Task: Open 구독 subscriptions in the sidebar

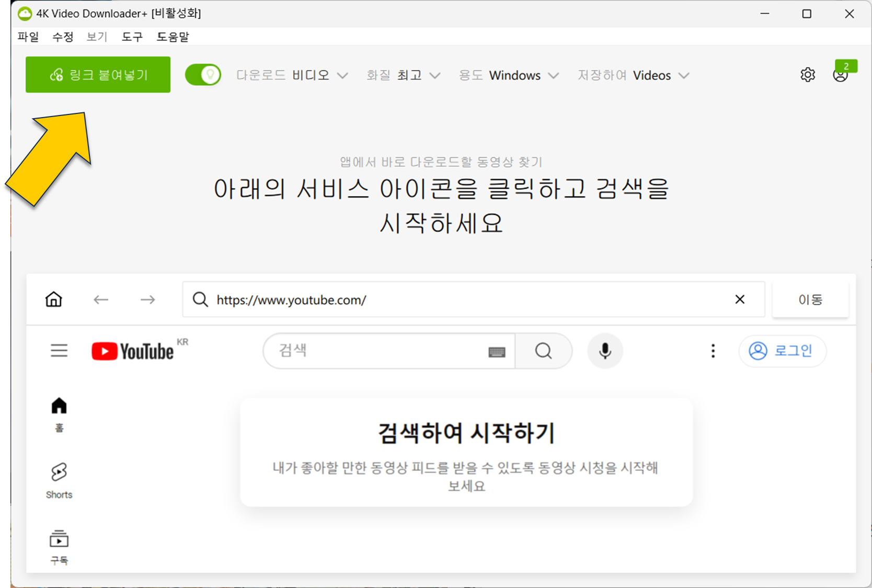Action: (59, 547)
